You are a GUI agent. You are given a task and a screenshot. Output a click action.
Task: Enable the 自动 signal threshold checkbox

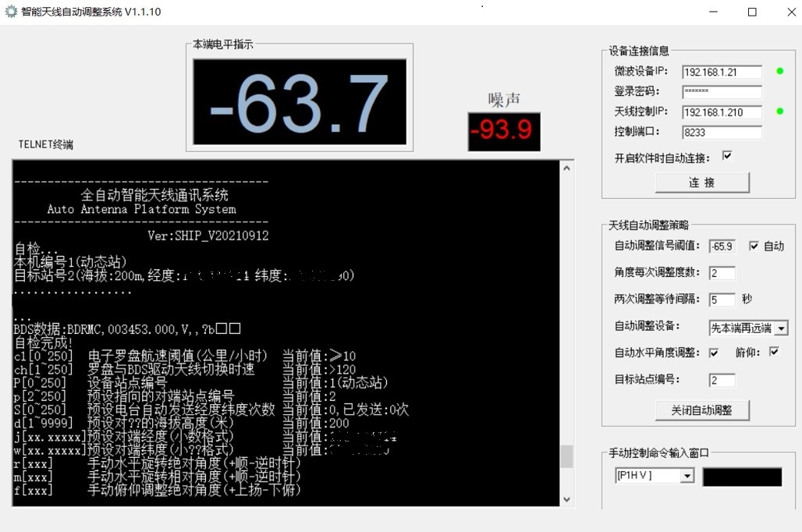click(753, 246)
